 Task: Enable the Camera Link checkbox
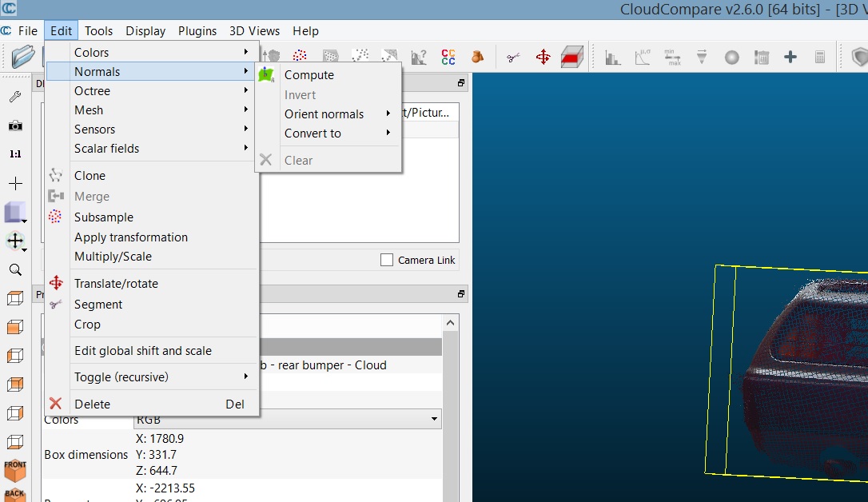[387, 260]
